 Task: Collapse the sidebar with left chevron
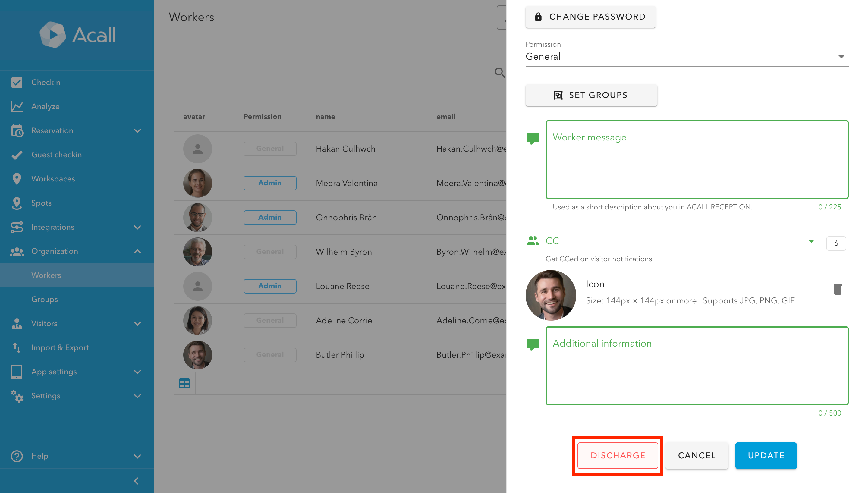click(x=137, y=481)
